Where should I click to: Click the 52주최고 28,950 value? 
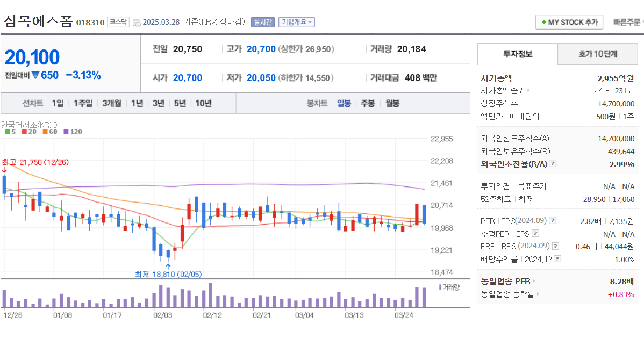(595, 199)
